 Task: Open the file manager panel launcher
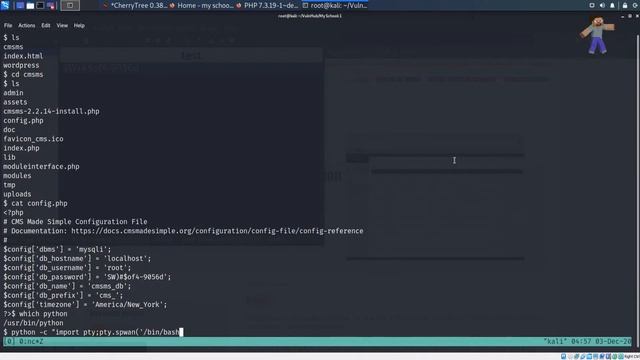pyautogui.click(x=30, y=6)
